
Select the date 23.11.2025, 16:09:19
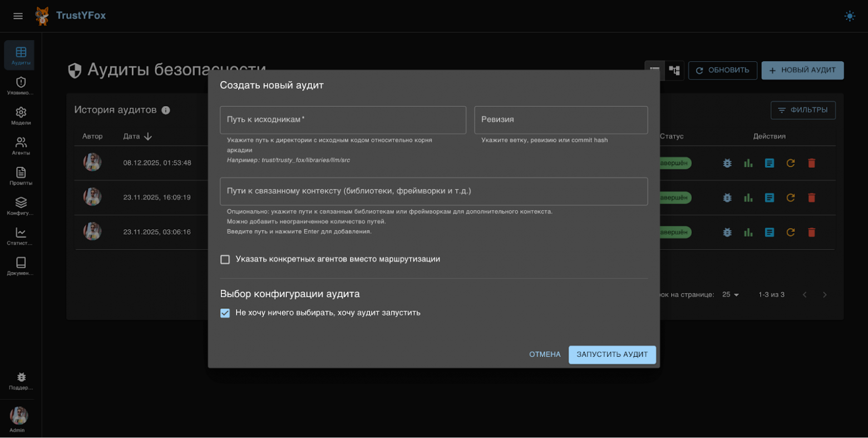point(157,197)
